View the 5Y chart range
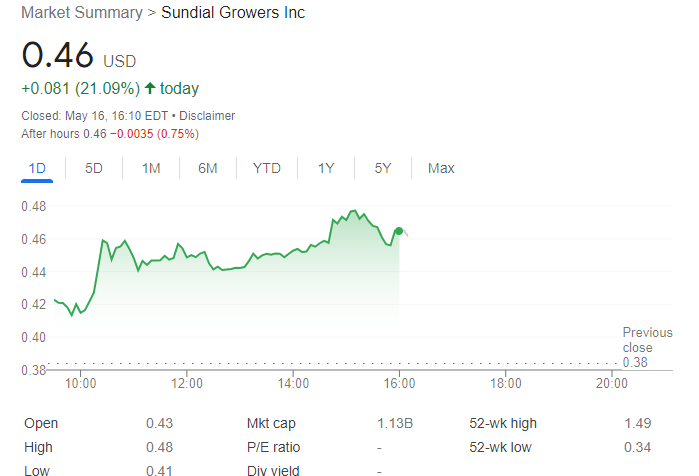 pos(383,168)
